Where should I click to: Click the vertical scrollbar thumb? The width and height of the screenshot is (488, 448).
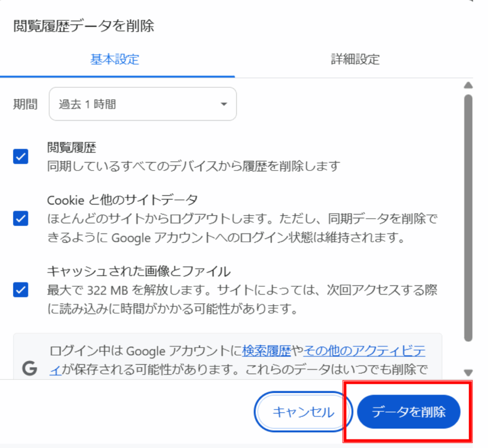click(468, 218)
